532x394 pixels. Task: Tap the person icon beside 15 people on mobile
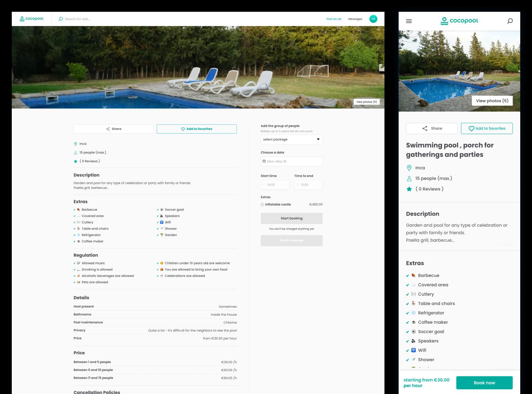[409, 178]
